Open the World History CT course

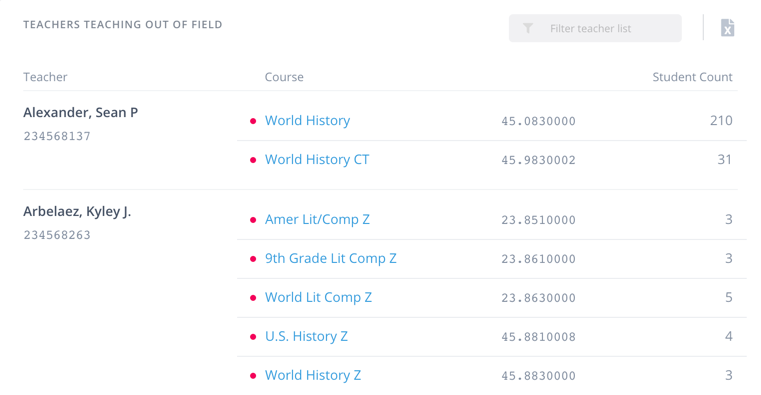point(317,160)
